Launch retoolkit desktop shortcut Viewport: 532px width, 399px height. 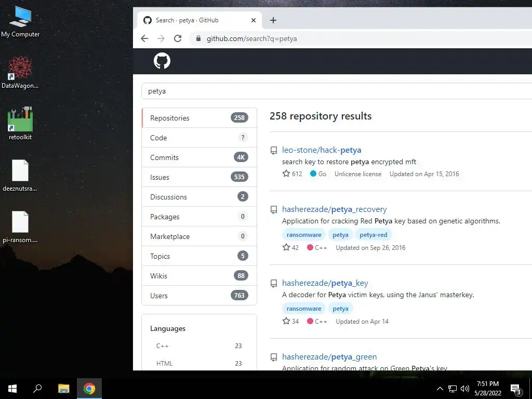(x=20, y=124)
